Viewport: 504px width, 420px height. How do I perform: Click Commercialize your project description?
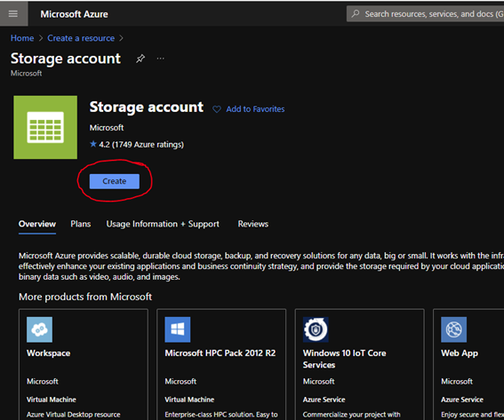pyautogui.click(x=352, y=415)
